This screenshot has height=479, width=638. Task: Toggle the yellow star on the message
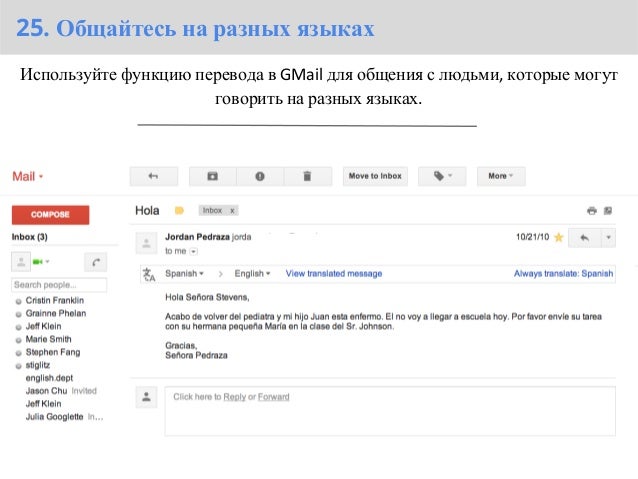[x=559, y=237]
